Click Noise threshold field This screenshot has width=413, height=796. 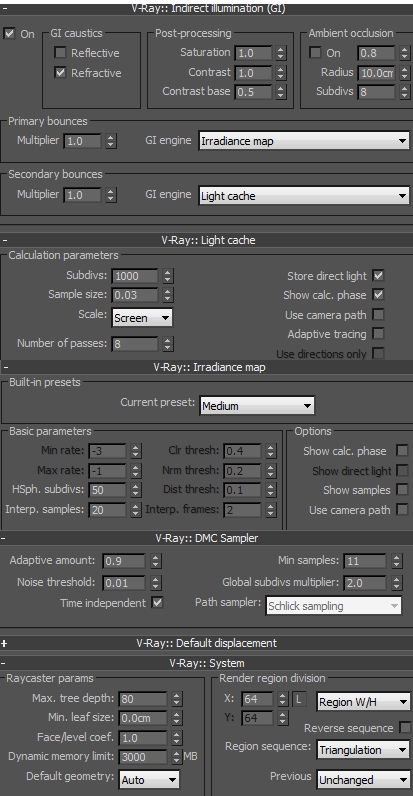point(124,583)
